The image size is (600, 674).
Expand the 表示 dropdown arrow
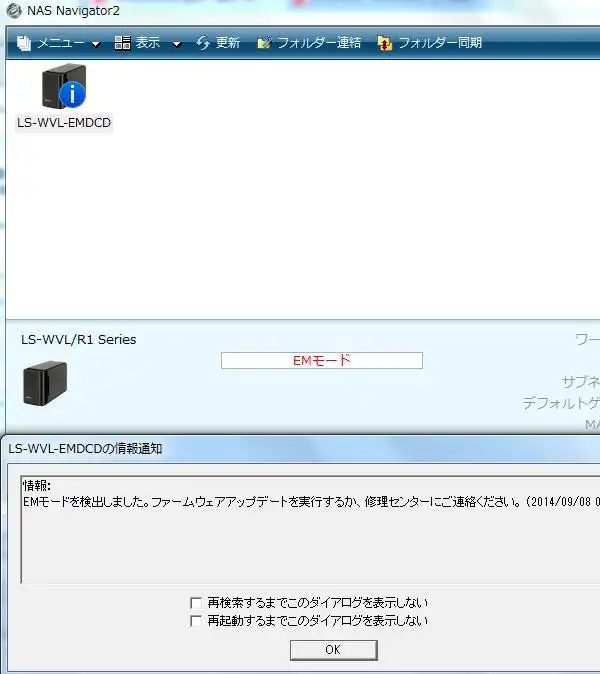click(177, 44)
